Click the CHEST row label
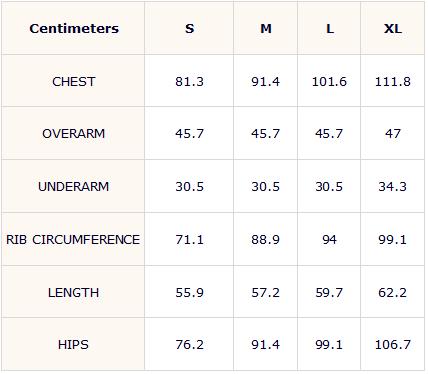The height and width of the screenshot is (374, 428). coord(74,82)
